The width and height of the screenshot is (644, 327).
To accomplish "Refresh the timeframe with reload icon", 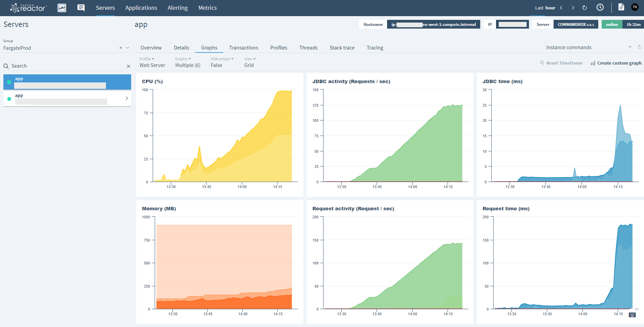I will 585,8.
